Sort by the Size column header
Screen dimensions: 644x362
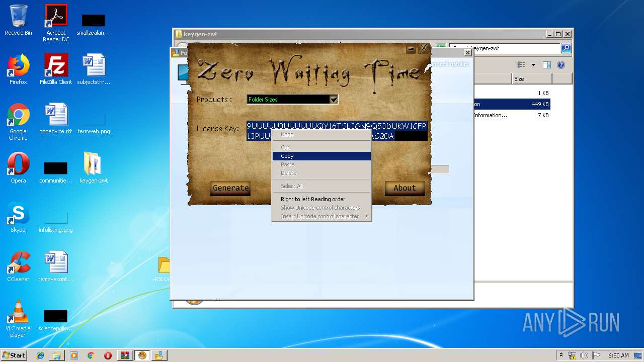[x=532, y=79]
